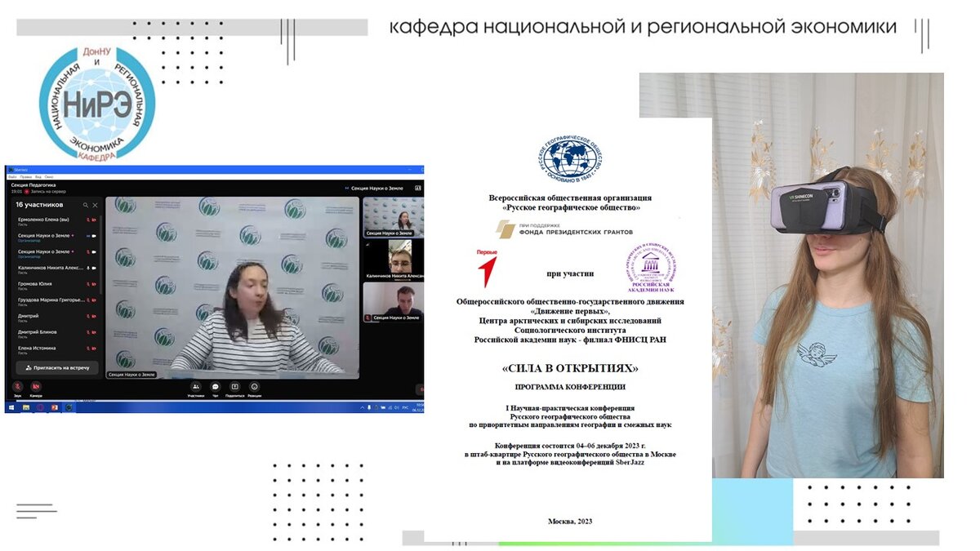Open the Окно menu
This screenshot has width=980, height=551.
tap(49, 177)
